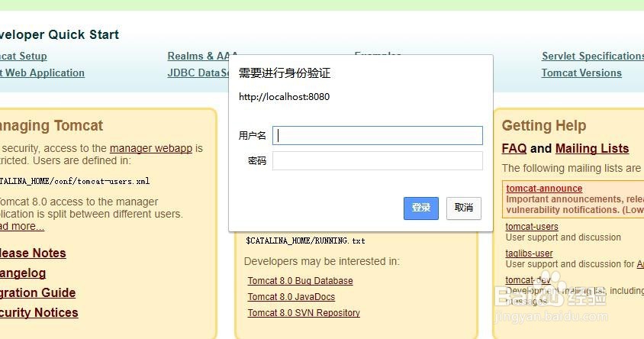Focus the 密码 password field

coord(378,160)
